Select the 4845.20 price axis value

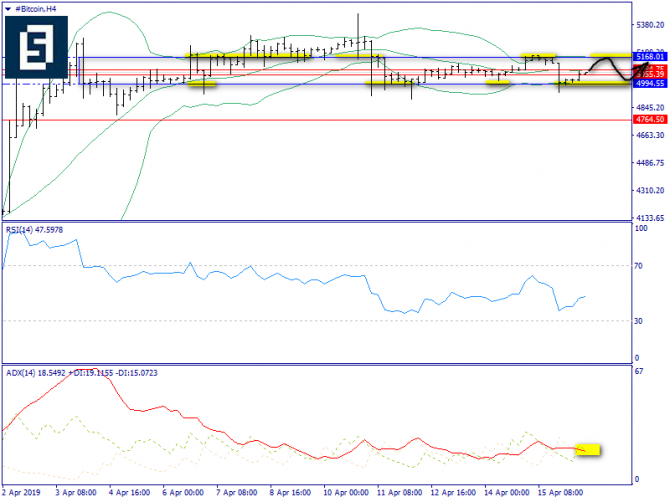650,108
